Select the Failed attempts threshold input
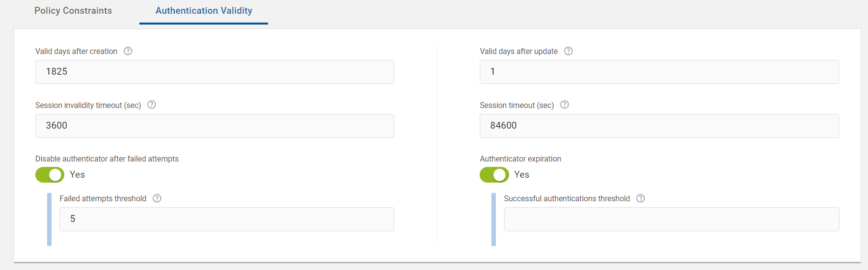Viewport: 868px width, 270px height. [x=226, y=219]
